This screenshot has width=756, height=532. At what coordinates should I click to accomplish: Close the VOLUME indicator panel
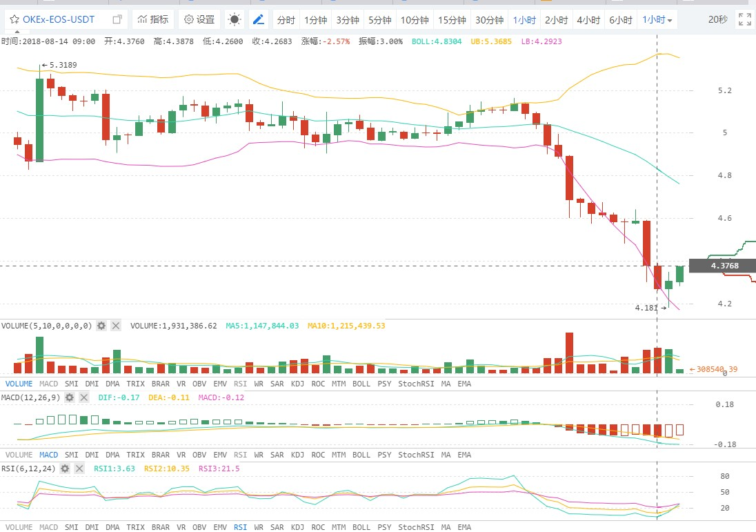[x=116, y=326]
